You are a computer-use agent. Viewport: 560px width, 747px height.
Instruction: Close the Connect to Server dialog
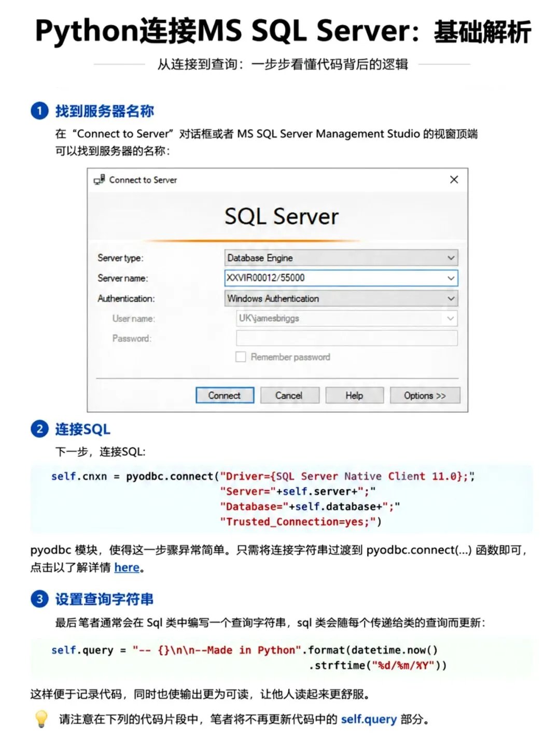(454, 179)
